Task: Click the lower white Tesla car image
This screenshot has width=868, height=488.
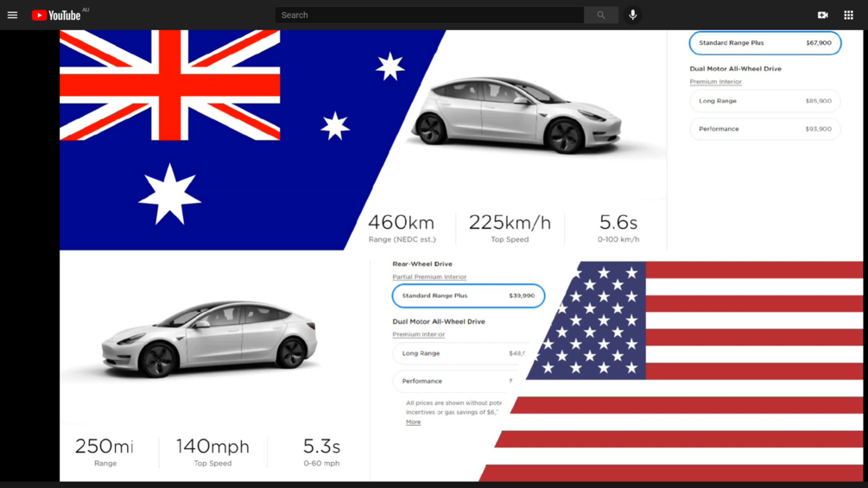Action: (209, 339)
